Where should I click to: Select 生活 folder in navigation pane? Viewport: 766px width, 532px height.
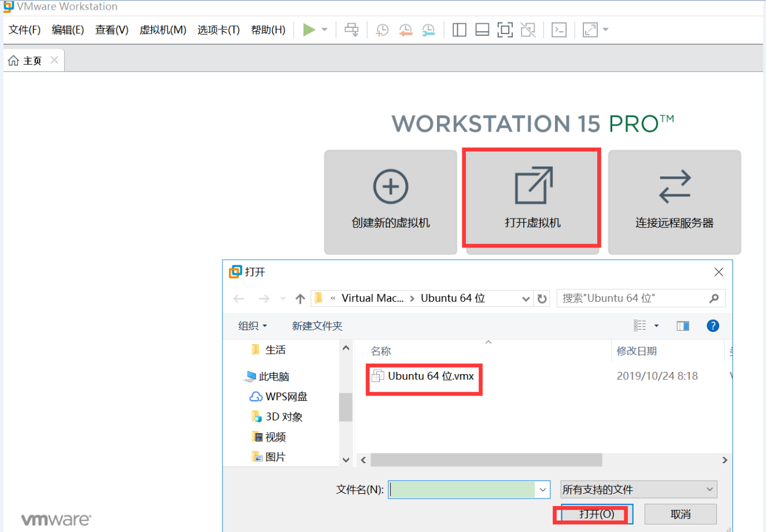click(x=269, y=350)
